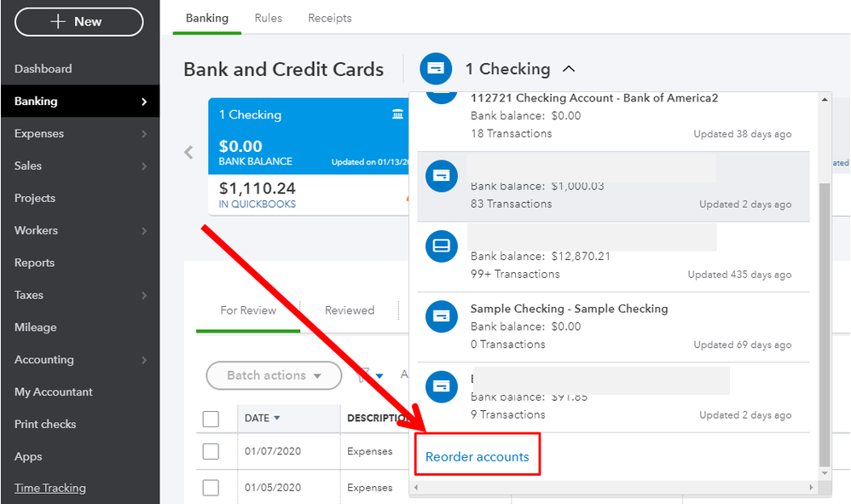This screenshot has width=851, height=504.
Task: Switch to the Rules tab
Action: pyautogui.click(x=268, y=18)
